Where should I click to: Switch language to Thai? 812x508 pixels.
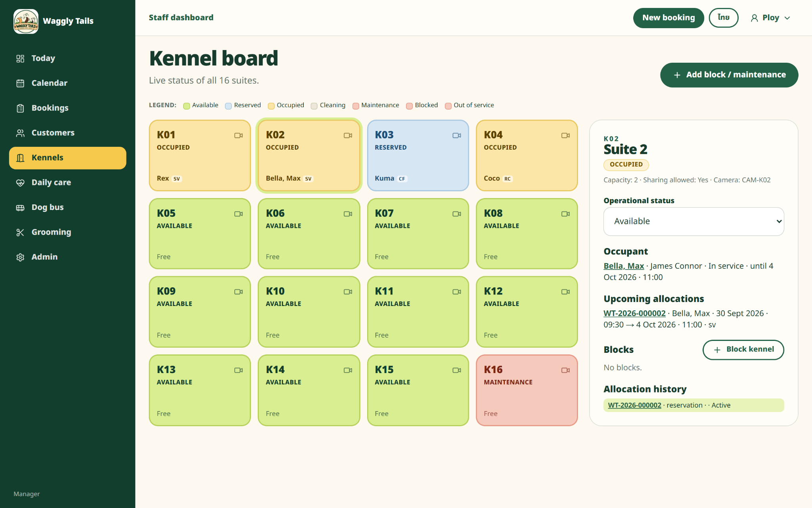723,18
